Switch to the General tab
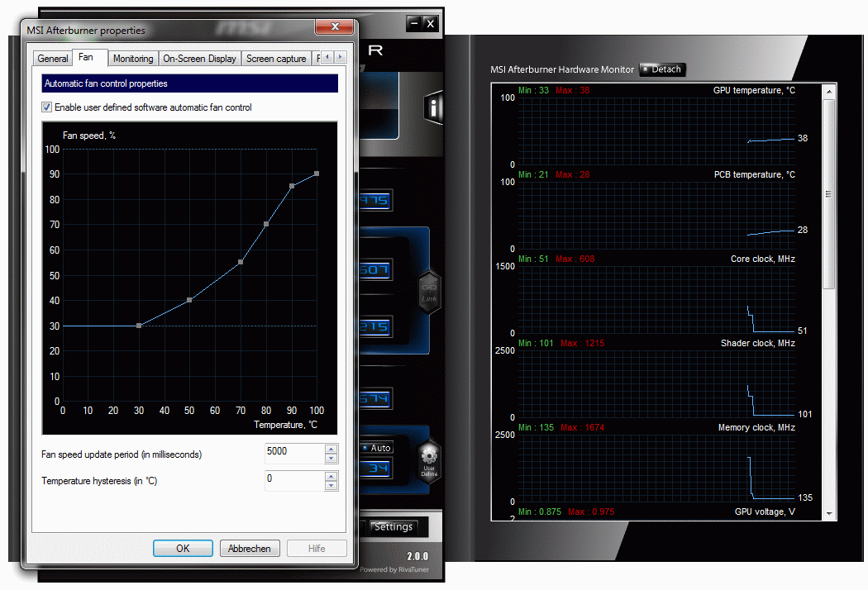This screenshot has width=868, height=590. click(x=53, y=59)
